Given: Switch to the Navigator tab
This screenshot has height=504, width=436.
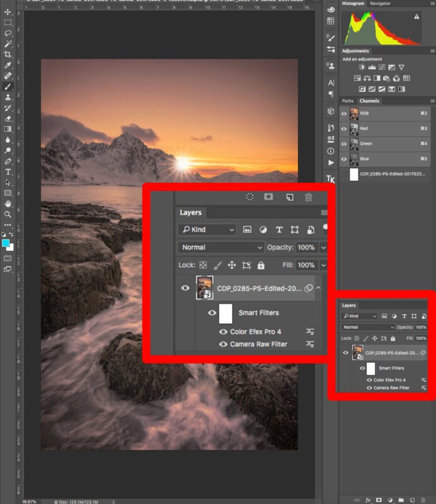Looking at the screenshot, I should coord(380,4).
